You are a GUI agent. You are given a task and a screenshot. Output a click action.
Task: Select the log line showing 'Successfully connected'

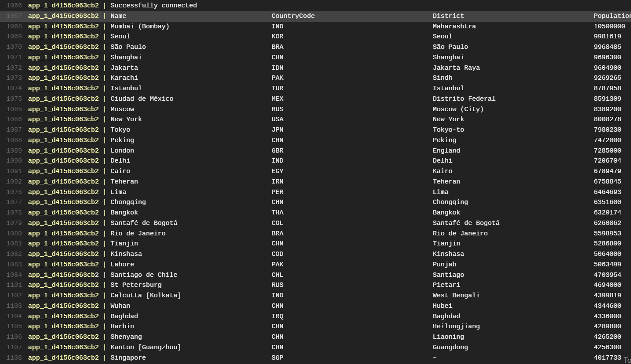154,5
